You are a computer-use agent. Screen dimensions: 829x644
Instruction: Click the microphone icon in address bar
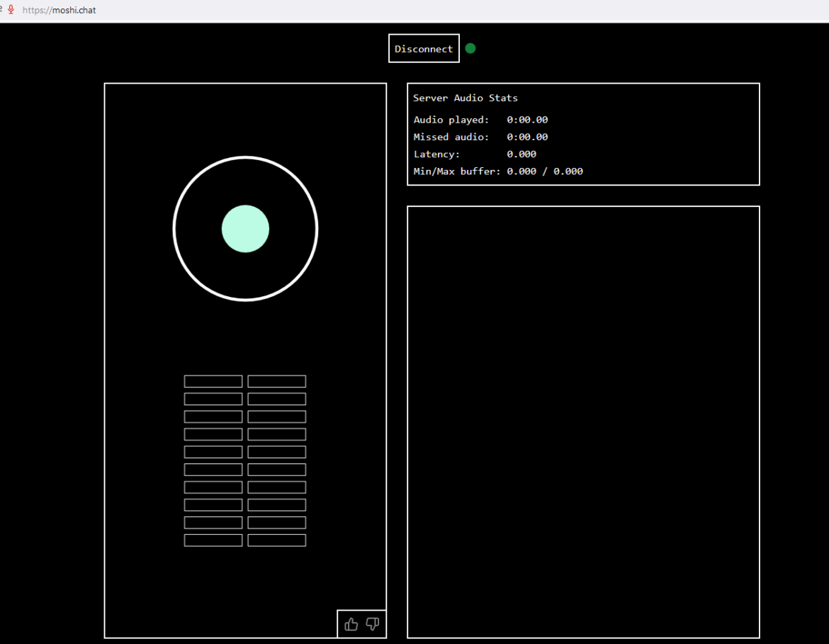(11, 10)
